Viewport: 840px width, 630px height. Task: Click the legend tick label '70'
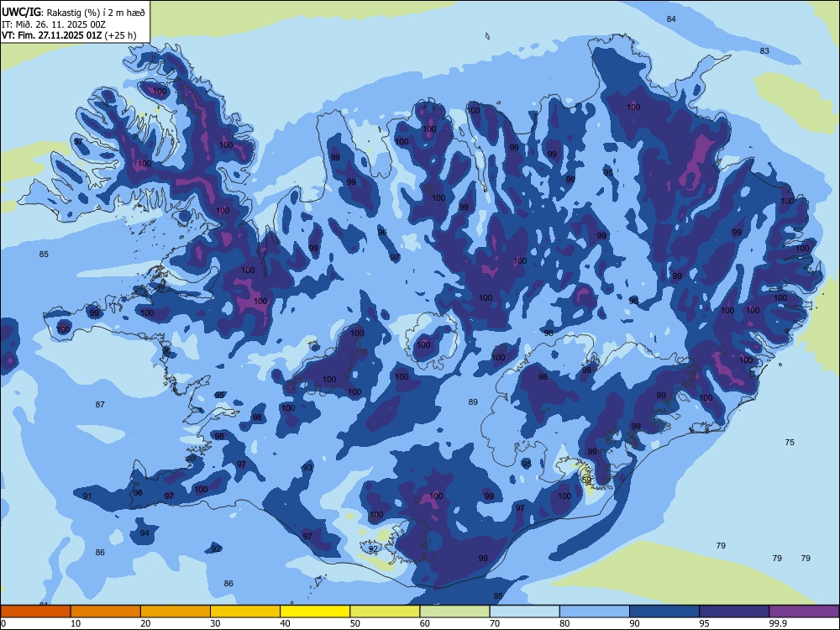pyautogui.click(x=495, y=623)
